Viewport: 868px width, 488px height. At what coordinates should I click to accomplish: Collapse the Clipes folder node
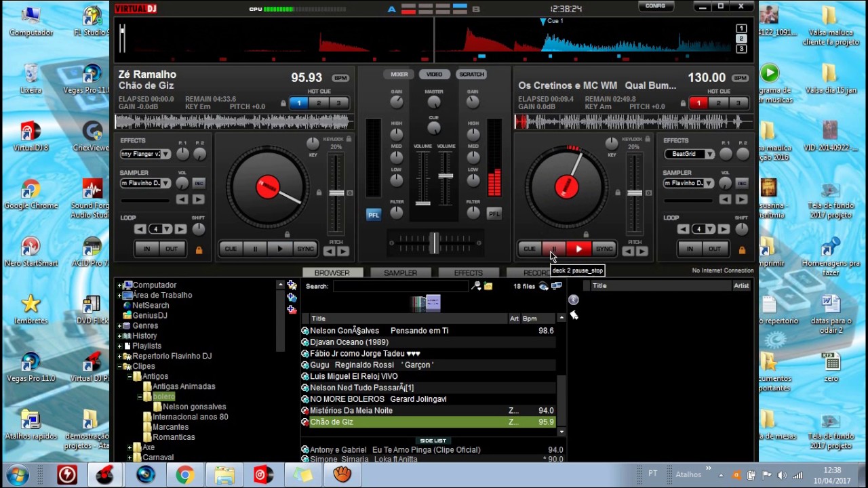coord(120,367)
